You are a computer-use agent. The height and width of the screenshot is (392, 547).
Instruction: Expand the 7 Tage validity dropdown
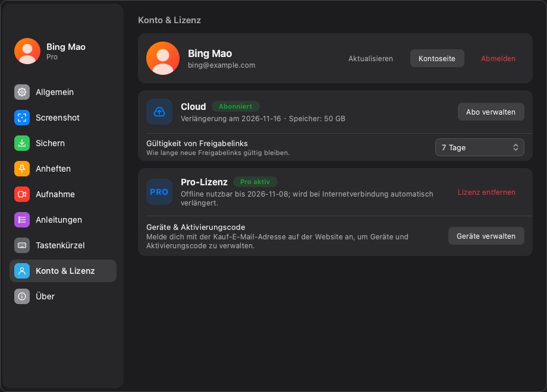pos(480,147)
